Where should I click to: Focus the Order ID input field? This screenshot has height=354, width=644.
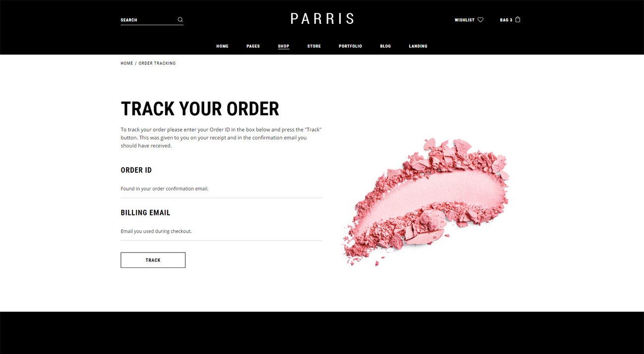[x=221, y=189]
